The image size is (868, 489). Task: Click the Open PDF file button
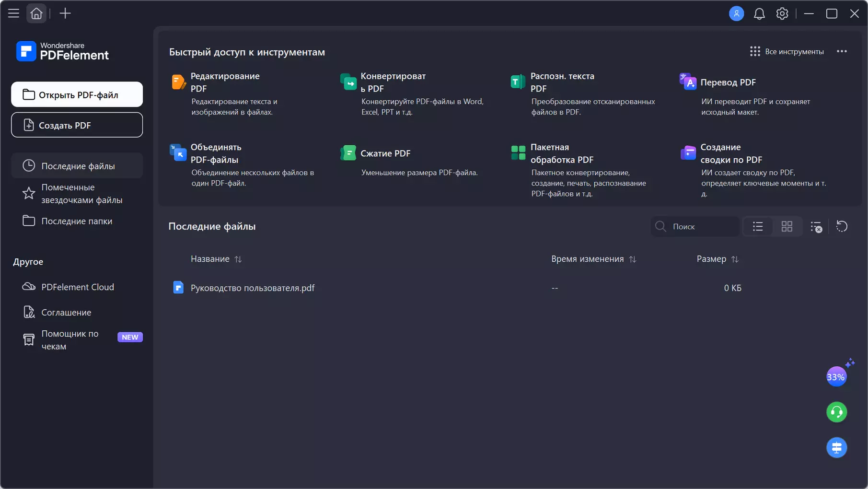point(77,94)
